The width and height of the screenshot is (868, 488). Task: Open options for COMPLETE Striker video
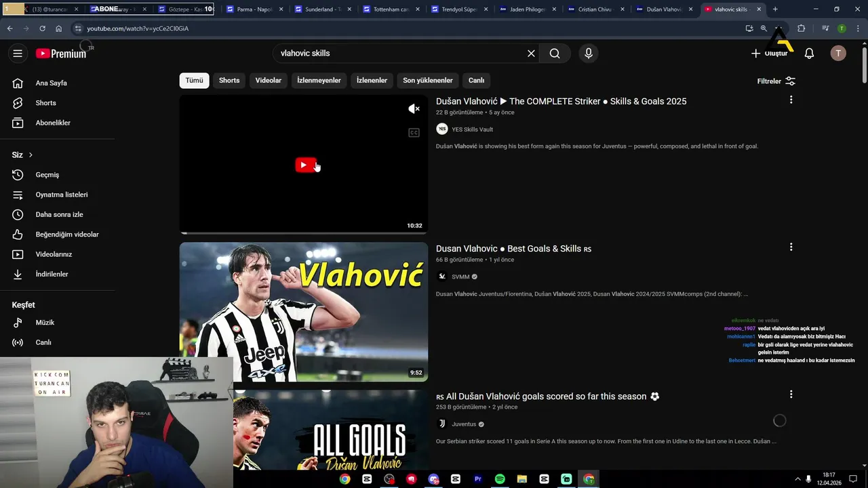(791, 100)
